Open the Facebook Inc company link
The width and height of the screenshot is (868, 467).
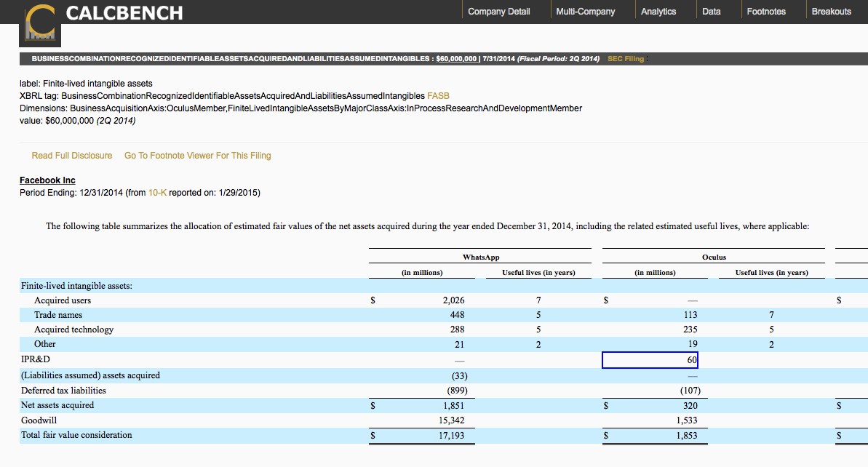tap(47, 180)
